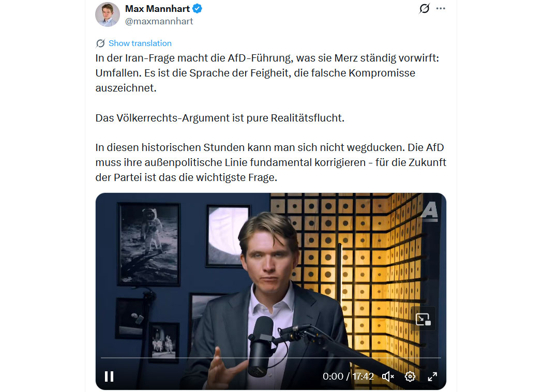Open the three-dot more options menu
This screenshot has width=543, height=392.
point(441,8)
